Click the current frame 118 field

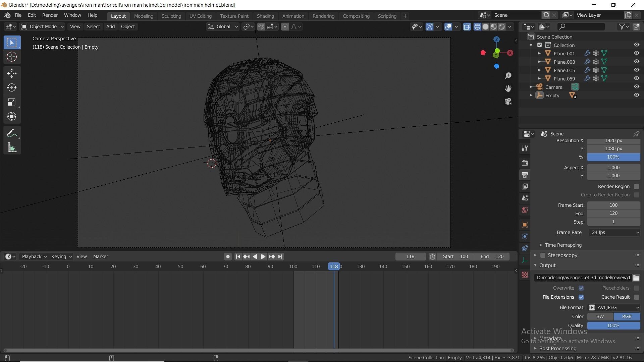tap(411, 256)
